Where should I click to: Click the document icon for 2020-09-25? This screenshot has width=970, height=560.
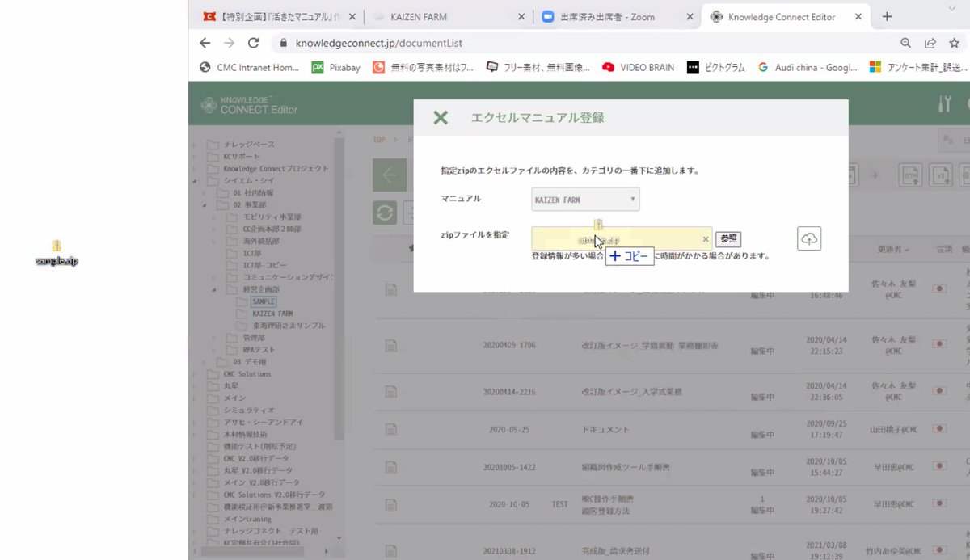(391, 431)
